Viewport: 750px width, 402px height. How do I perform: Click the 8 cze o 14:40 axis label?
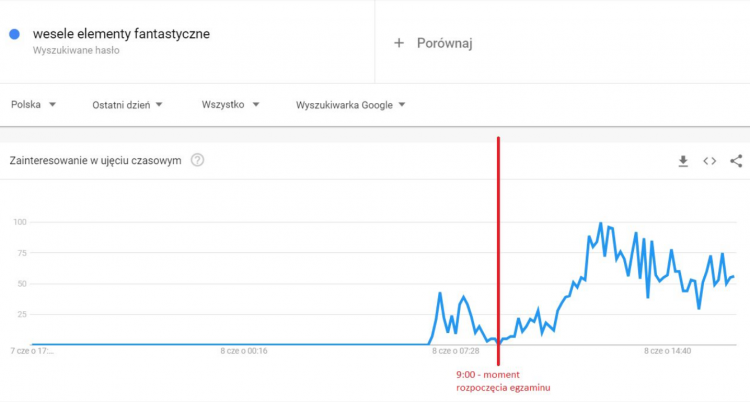click(670, 351)
